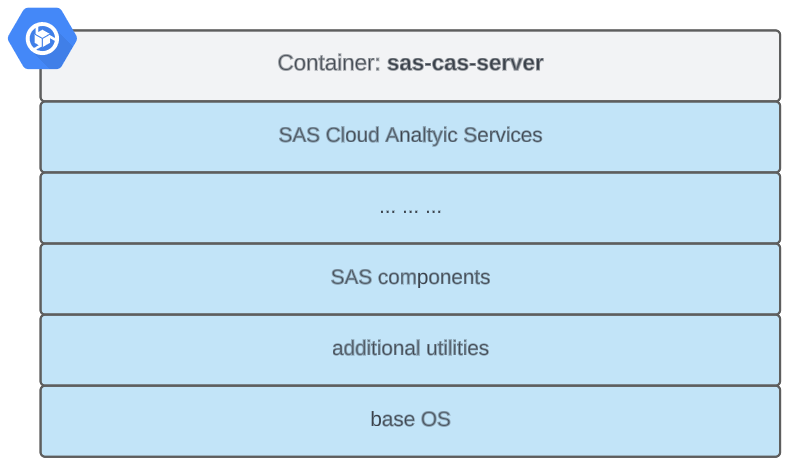The height and width of the screenshot is (472, 791).
Task: Click the word Container in header
Action: coord(329,63)
